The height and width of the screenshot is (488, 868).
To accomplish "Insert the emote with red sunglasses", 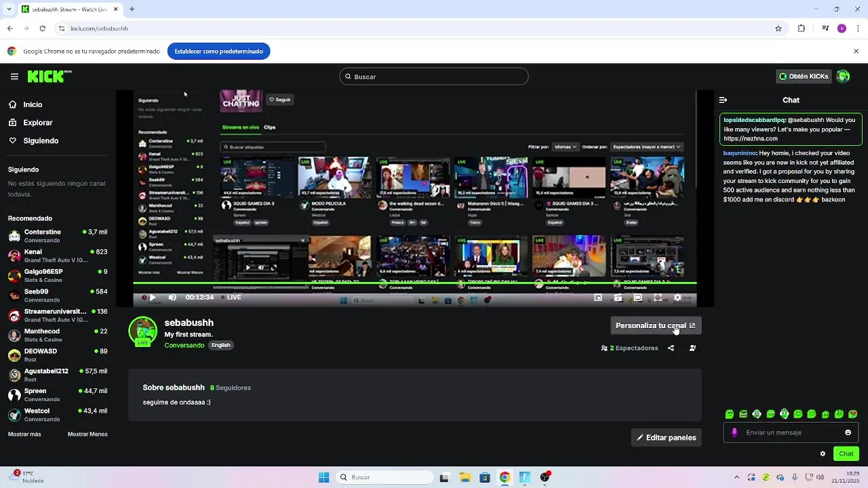I will 853,414.
